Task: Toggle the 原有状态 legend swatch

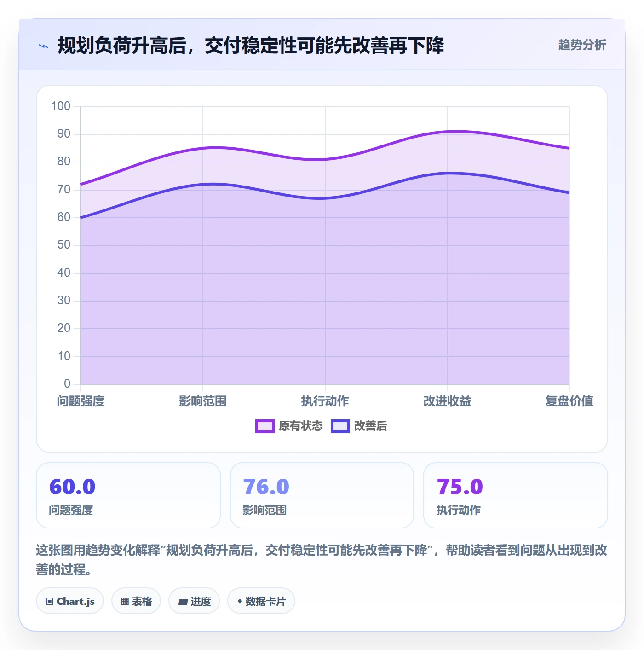Action: click(x=265, y=426)
